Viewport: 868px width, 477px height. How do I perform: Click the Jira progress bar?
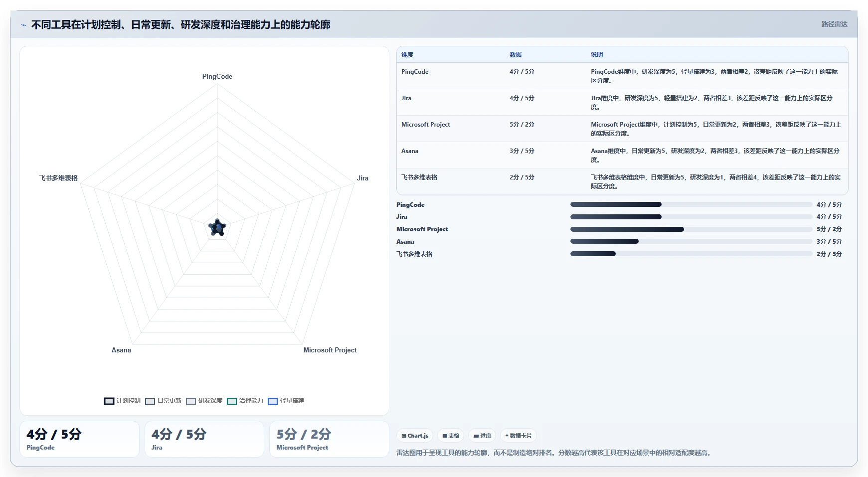[691, 217]
